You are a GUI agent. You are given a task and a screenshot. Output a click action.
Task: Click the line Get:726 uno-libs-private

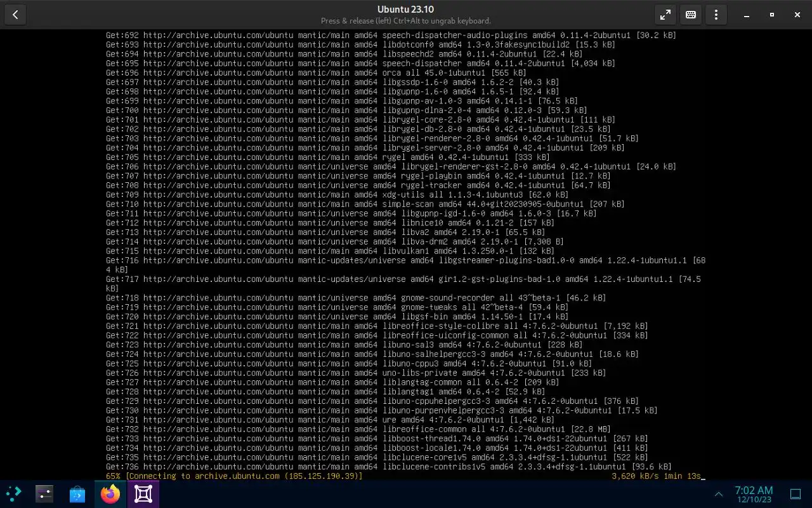(x=356, y=373)
